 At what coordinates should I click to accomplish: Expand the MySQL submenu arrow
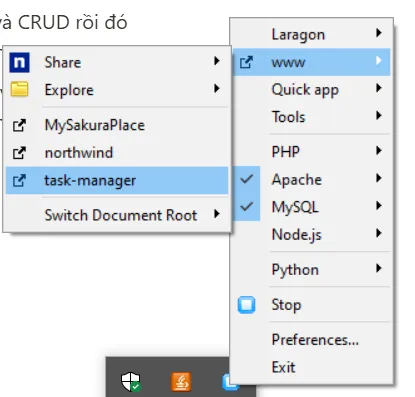point(378,205)
